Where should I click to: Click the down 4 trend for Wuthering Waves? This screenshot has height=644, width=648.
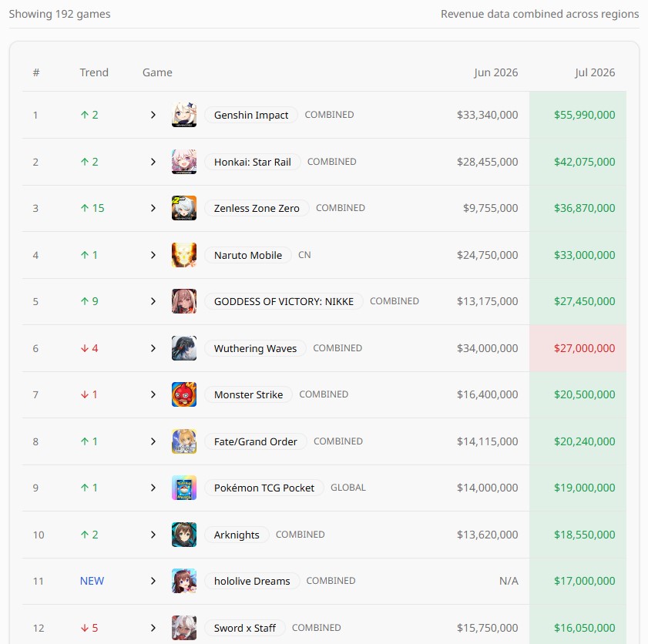[x=89, y=348]
